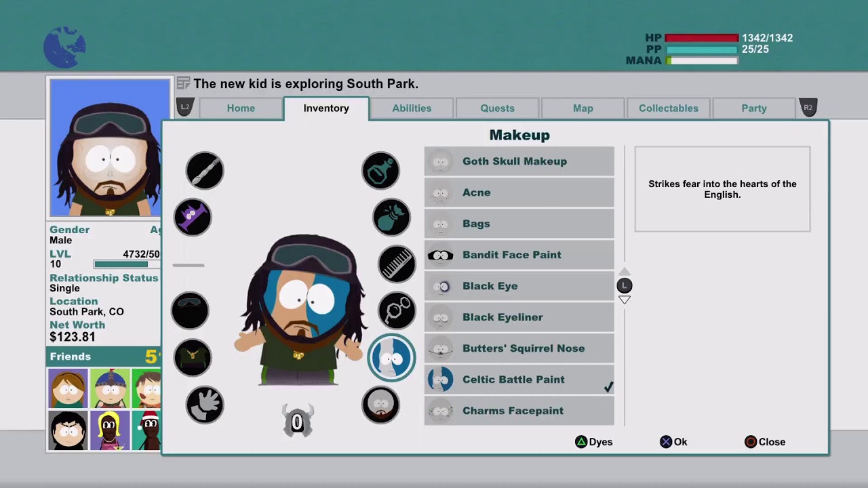Viewport: 868px width, 488px height.
Task: Choose Goth Skull Makeup from the list
Action: [x=519, y=161]
